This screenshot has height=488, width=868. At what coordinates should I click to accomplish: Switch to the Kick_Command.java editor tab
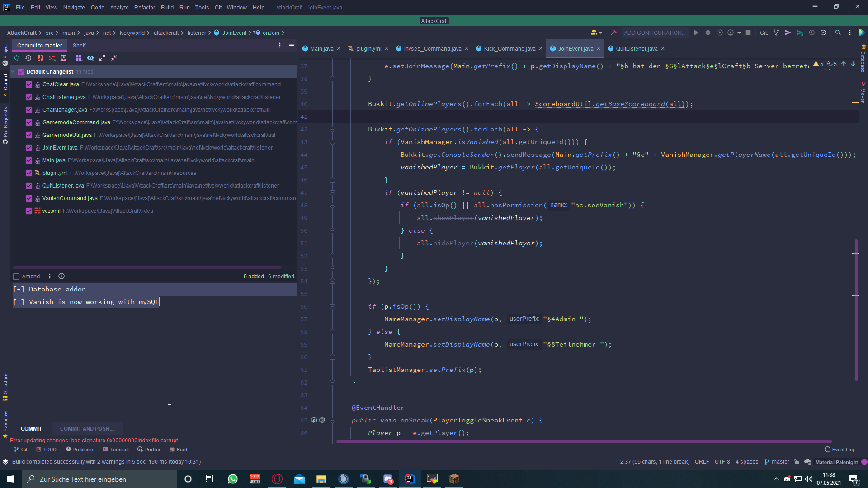coord(509,48)
